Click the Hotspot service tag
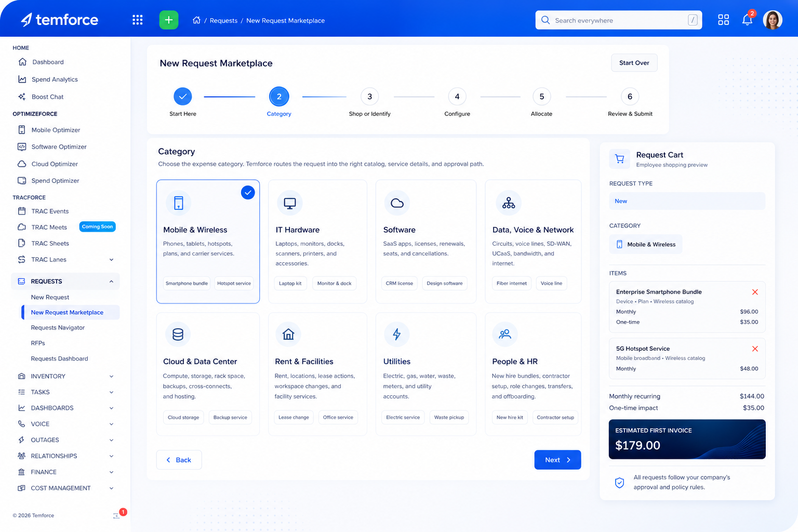 [234, 283]
